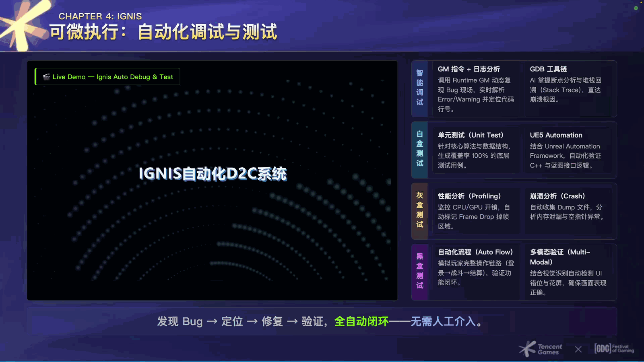Click the × between the two logos
The height and width of the screenshot is (362, 644).
pos(578,349)
